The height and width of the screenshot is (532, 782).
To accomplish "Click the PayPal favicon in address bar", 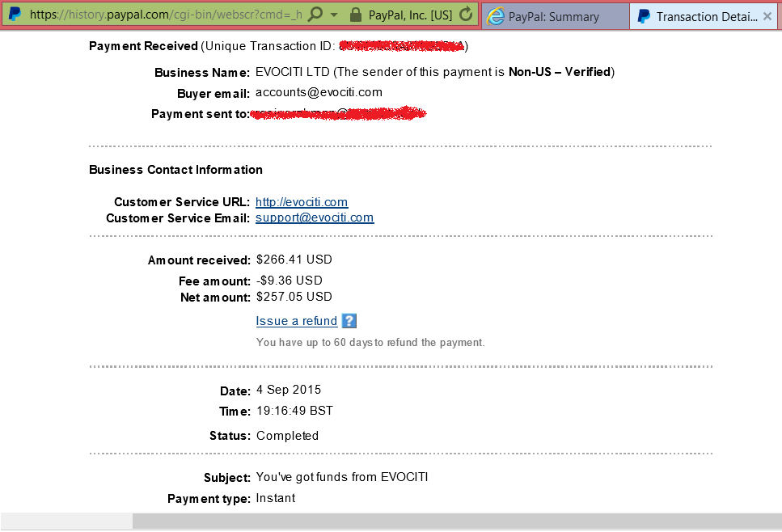I will point(15,14).
